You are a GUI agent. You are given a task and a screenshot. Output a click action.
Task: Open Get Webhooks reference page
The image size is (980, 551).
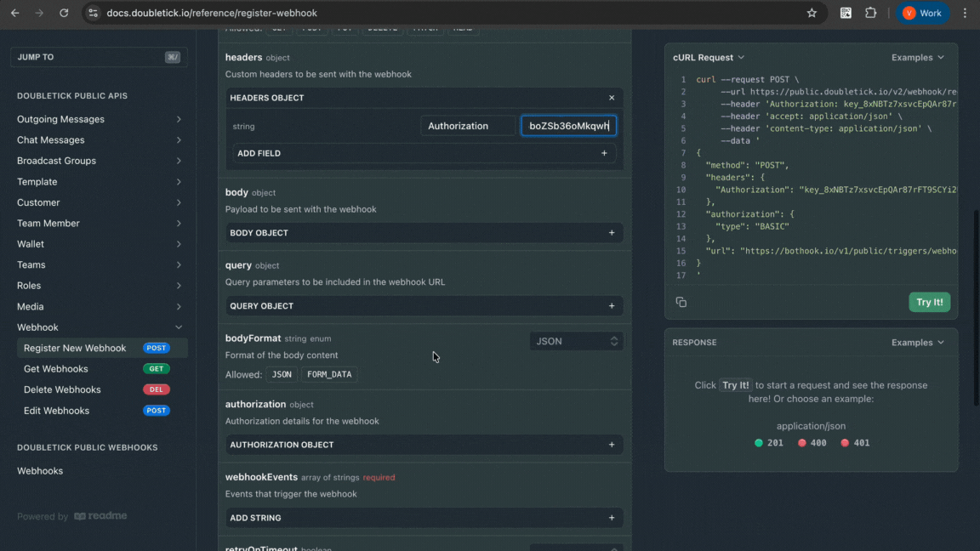click(x=56, y=369)
